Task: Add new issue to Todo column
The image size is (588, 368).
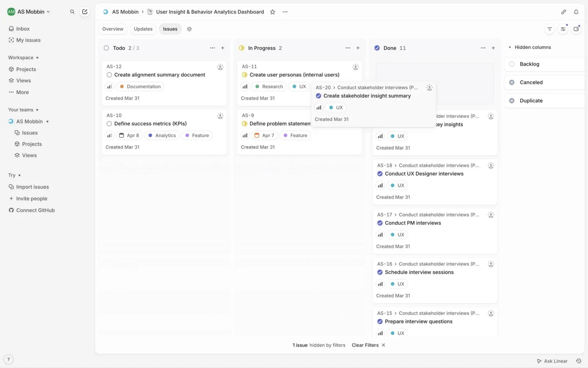Action: coord(222,48)
